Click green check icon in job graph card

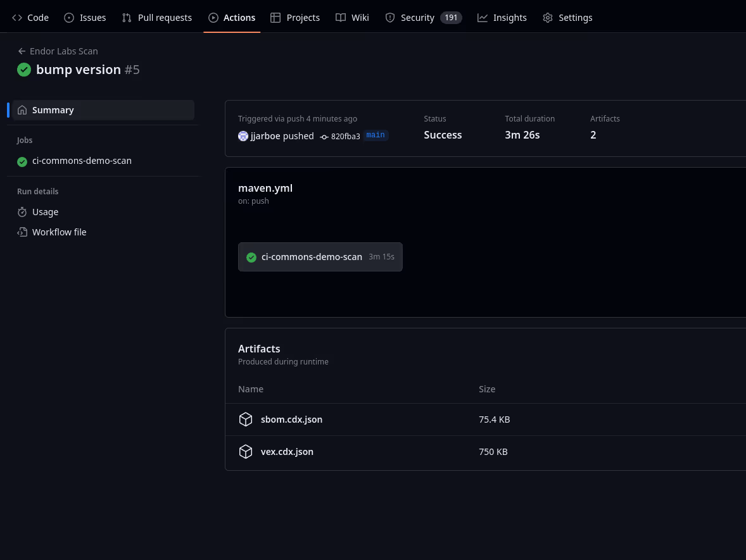251,257
